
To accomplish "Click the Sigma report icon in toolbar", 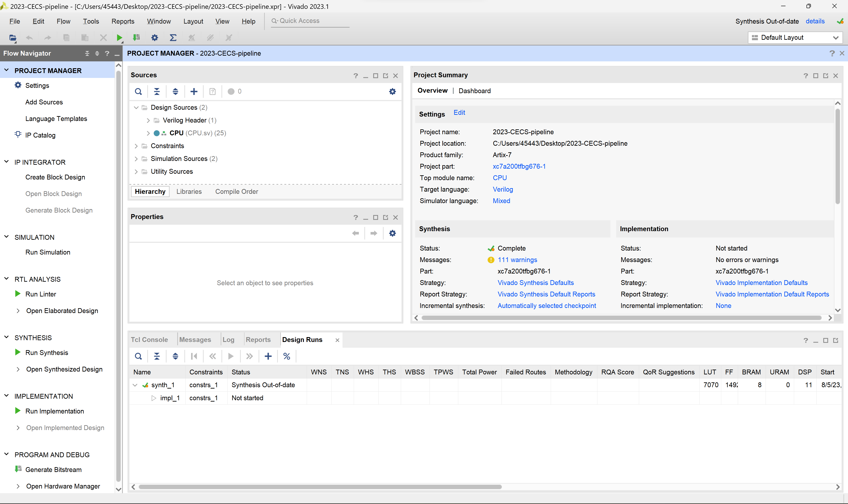I will pos(173,37).
